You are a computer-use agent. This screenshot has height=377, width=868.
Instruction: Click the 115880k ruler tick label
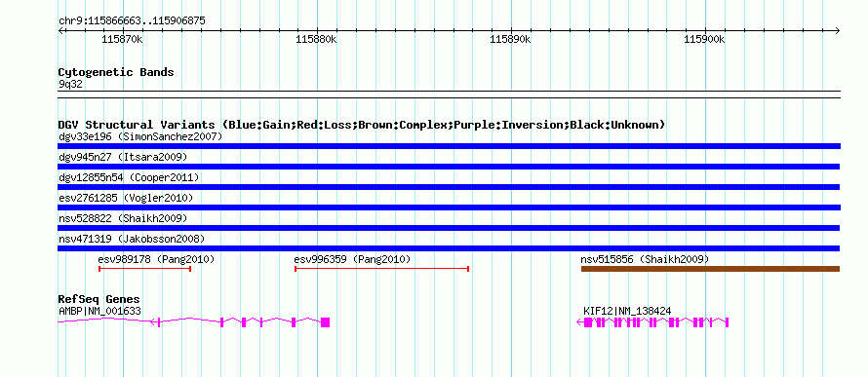[316, 40]
